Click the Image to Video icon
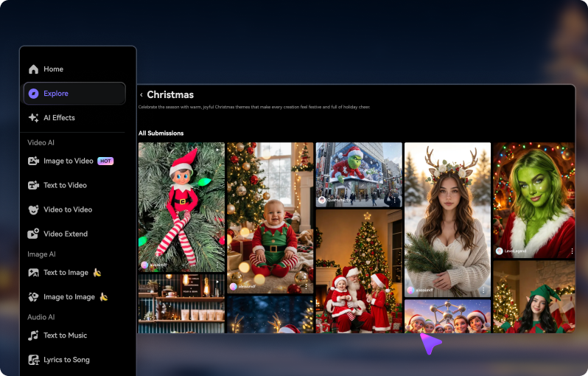The image size is (588, 376). click(33, 161)
